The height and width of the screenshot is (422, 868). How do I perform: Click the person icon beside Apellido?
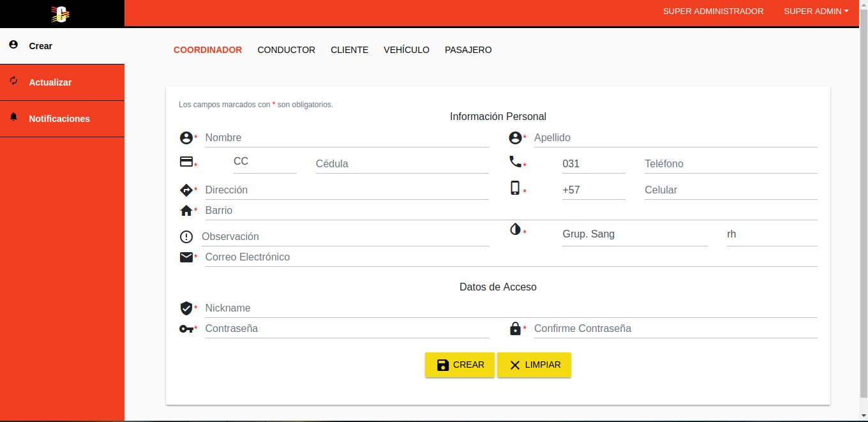coord(515,137)
